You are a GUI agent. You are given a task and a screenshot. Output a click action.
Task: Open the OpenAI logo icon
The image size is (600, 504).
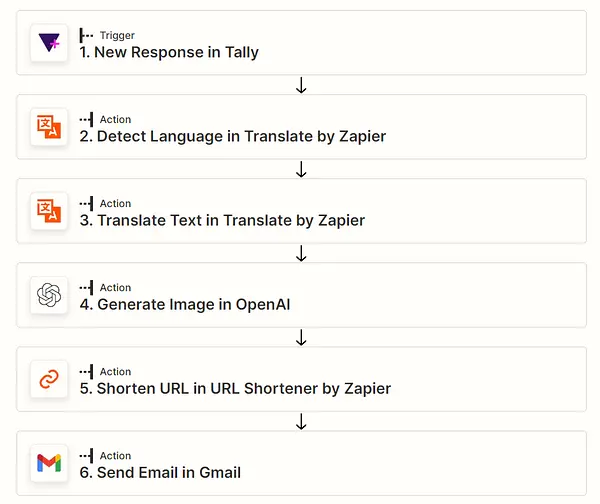tap(49, 295)
